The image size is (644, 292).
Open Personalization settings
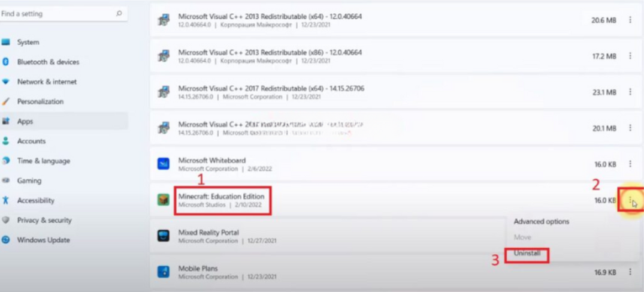point(40,101)
